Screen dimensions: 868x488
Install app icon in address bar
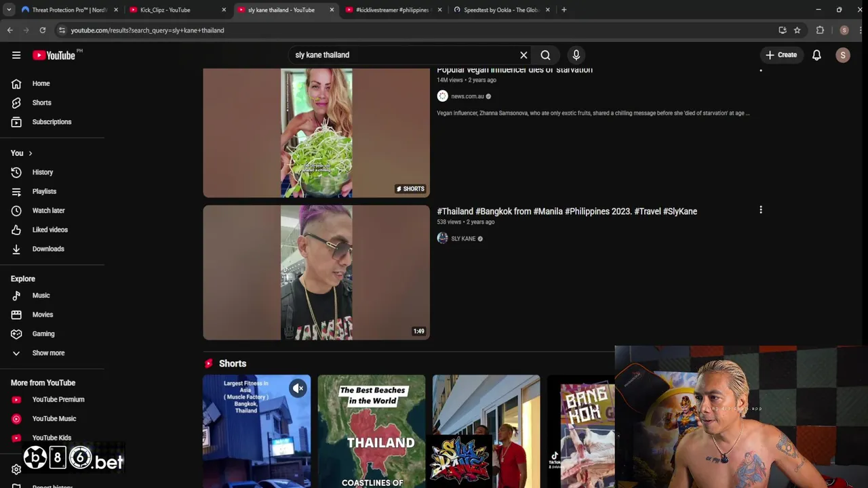(783, 30)
